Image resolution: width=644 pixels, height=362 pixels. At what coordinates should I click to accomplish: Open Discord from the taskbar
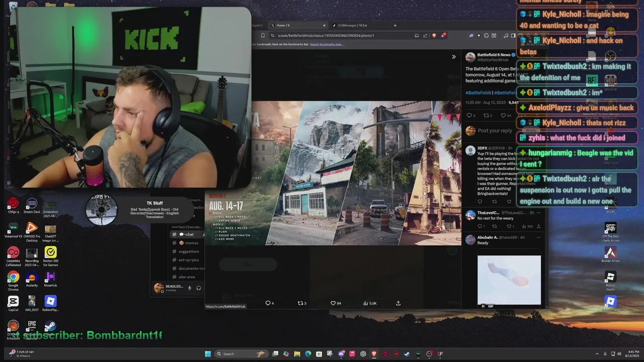(341, 354)
